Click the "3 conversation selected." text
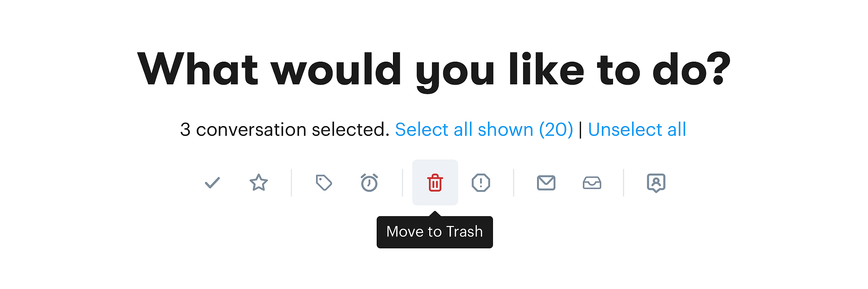868x289 pixels. [x=285, y=130]
